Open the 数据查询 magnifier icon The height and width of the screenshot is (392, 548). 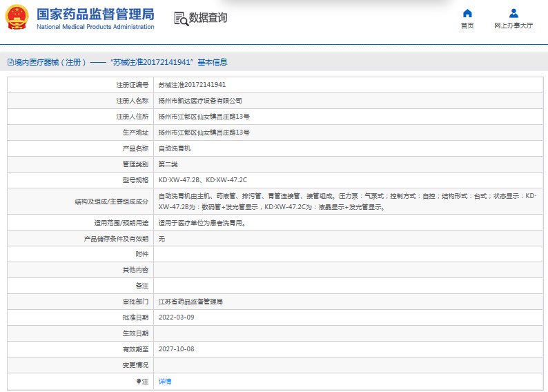pyautogui.click(x=181, y=19)
